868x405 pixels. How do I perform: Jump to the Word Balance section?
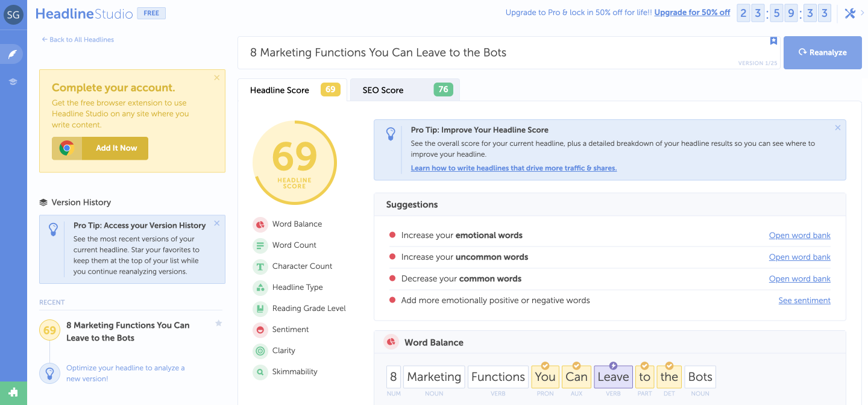coord(297,224)
